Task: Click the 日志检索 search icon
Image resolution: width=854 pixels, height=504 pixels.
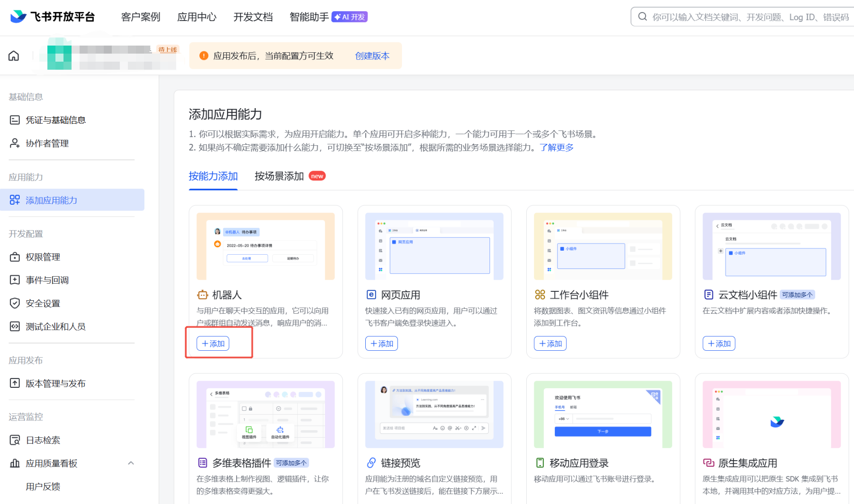Action: [x=15, y=440]
